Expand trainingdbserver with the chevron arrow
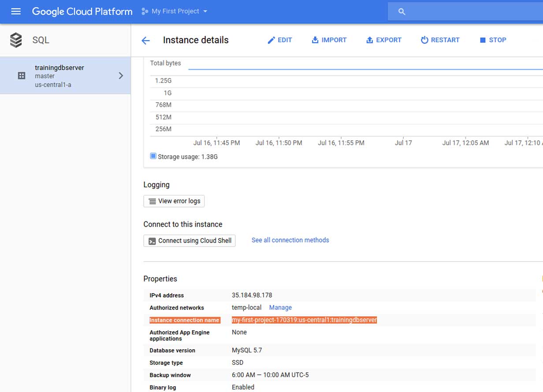Screen dimensions: 543x392 [121, 76]
